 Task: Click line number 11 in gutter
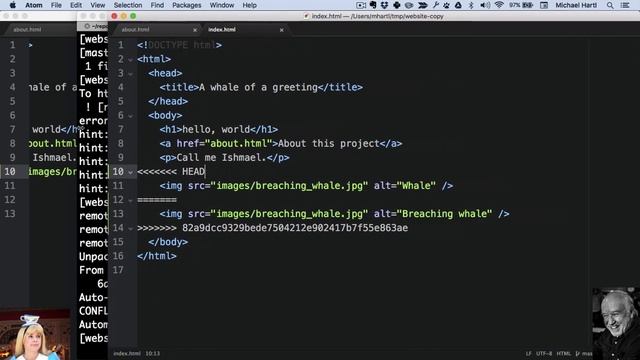pos(118,186)
